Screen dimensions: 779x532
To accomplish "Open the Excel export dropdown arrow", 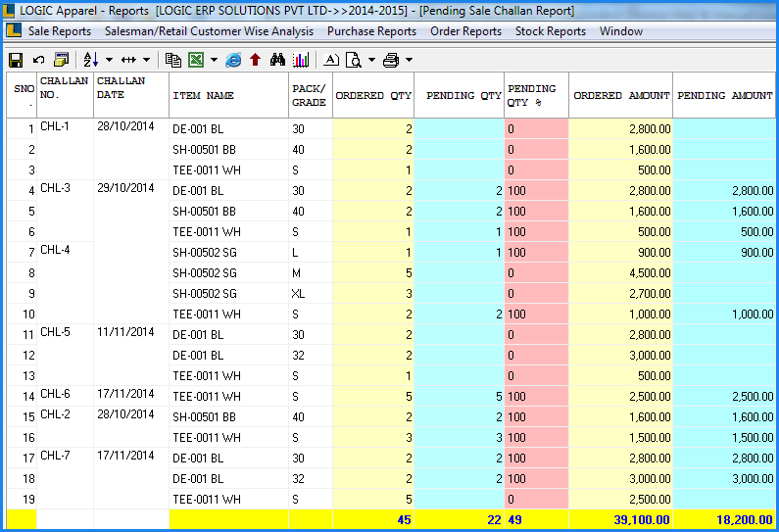I will tap(214, 60).
